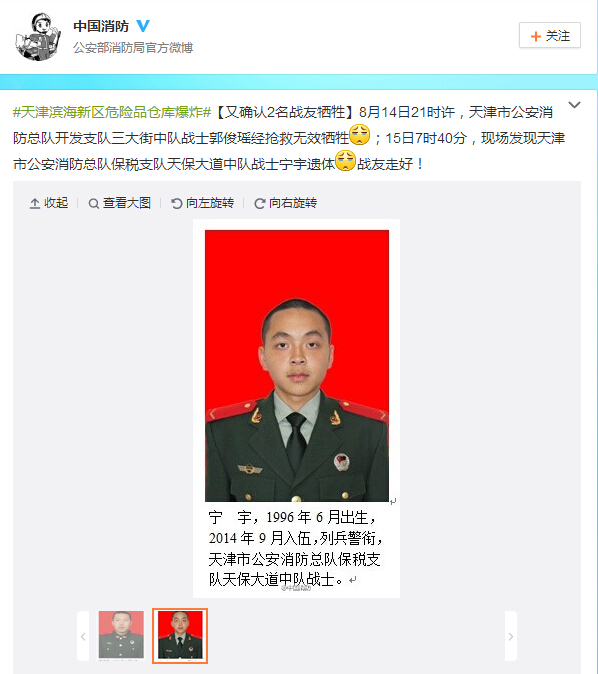This screenshot has width=598, height=674.
Task: Click the clockwise rotate arrow icon
Action: click(259, 204)
